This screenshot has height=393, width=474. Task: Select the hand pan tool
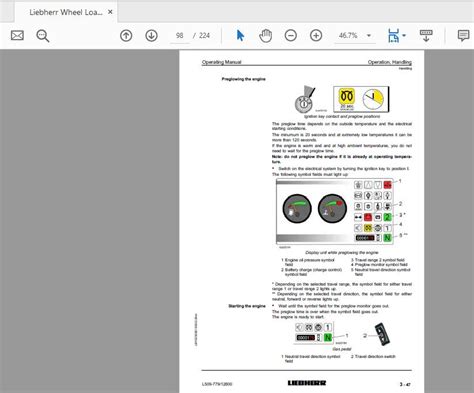click(x=266, y=35)
